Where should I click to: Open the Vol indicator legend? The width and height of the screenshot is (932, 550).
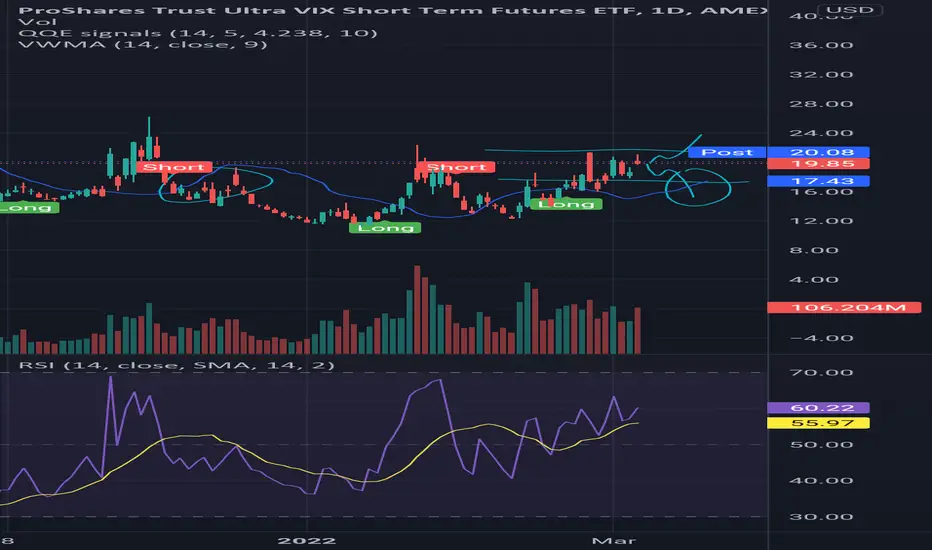(x=37, y=21)
